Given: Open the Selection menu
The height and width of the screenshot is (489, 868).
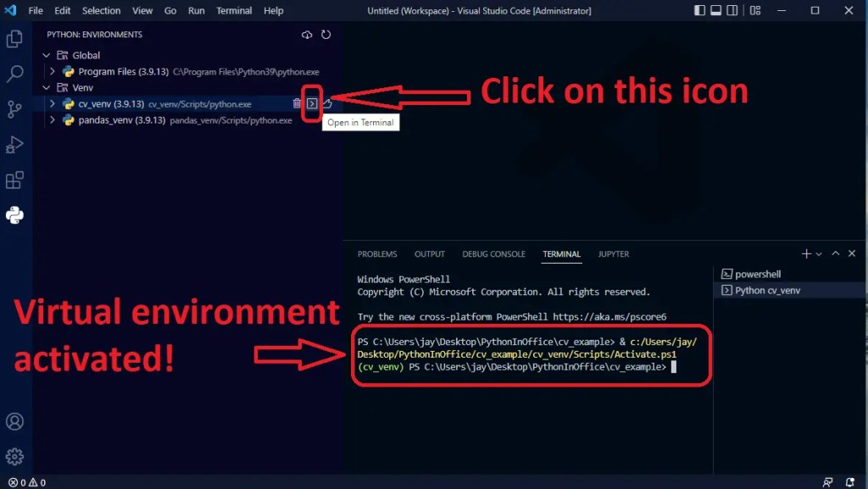Looking at the screenshot, I should click(x=102, y=10).
